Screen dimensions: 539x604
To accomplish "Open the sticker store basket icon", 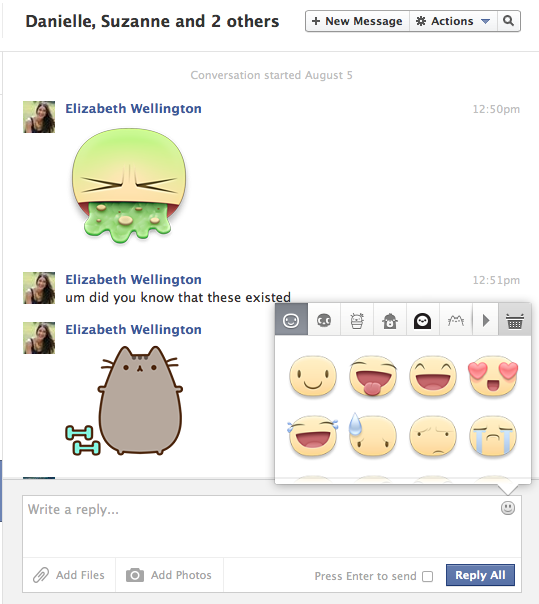I will coord(515,320).
